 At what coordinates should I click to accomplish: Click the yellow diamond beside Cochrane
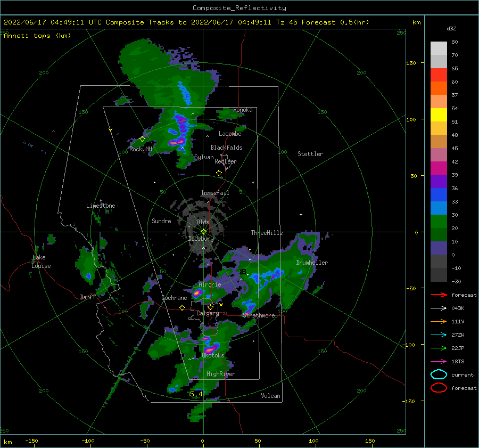pyautogui.click(x=183, y=307)
